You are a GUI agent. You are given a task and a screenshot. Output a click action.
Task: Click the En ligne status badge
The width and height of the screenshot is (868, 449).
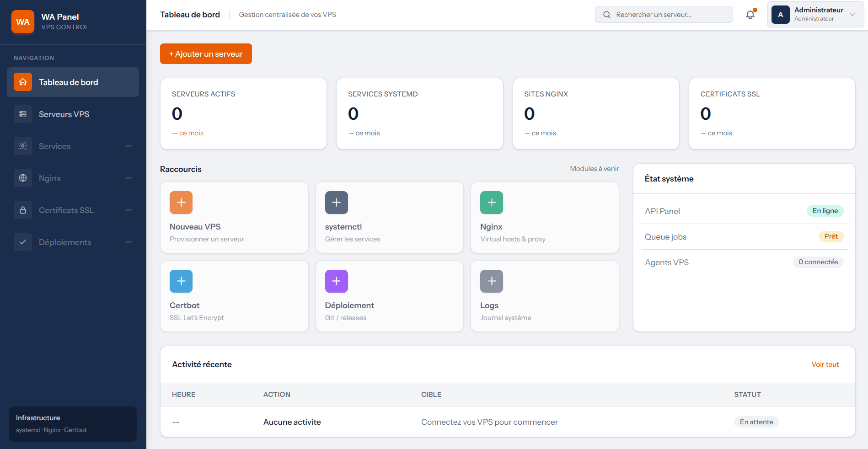pyautogui.click(x=825, y=211)
